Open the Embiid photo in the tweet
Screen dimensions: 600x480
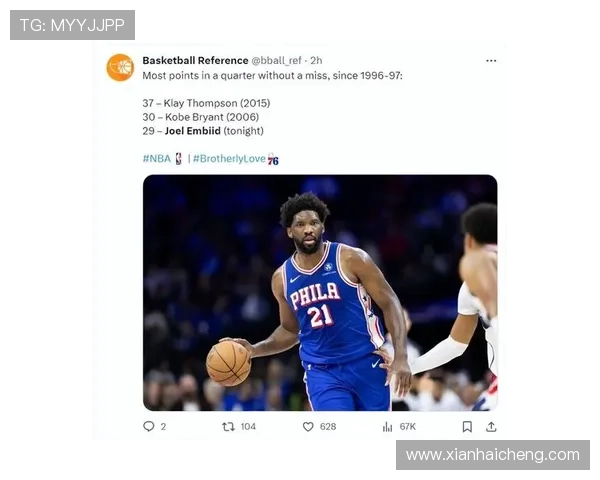tap(320, 293)
